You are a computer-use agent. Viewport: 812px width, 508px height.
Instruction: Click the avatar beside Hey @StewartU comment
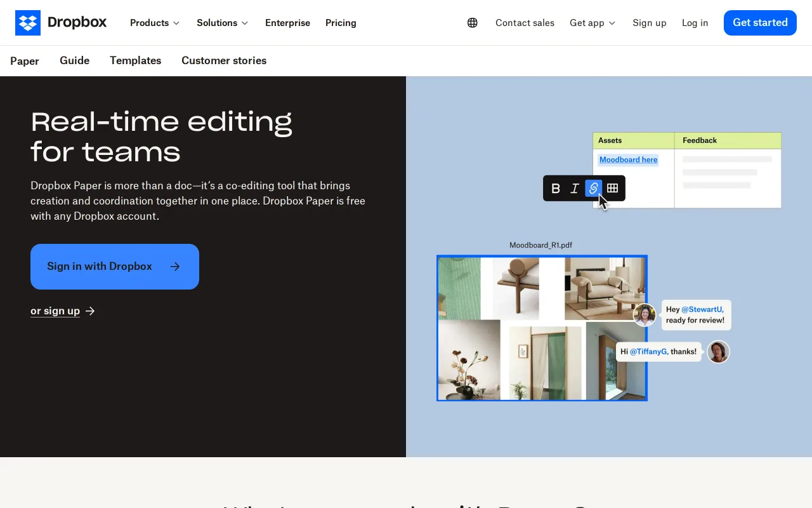pos(645,315)
